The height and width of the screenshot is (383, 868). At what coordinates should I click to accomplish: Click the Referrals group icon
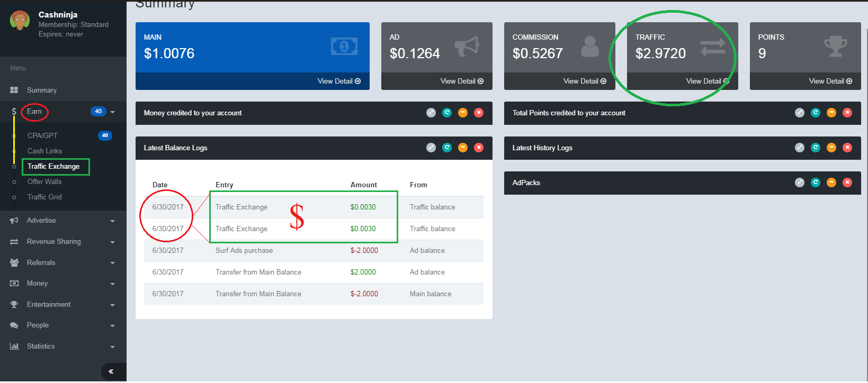pyautogui.click(x=14, y=262)
